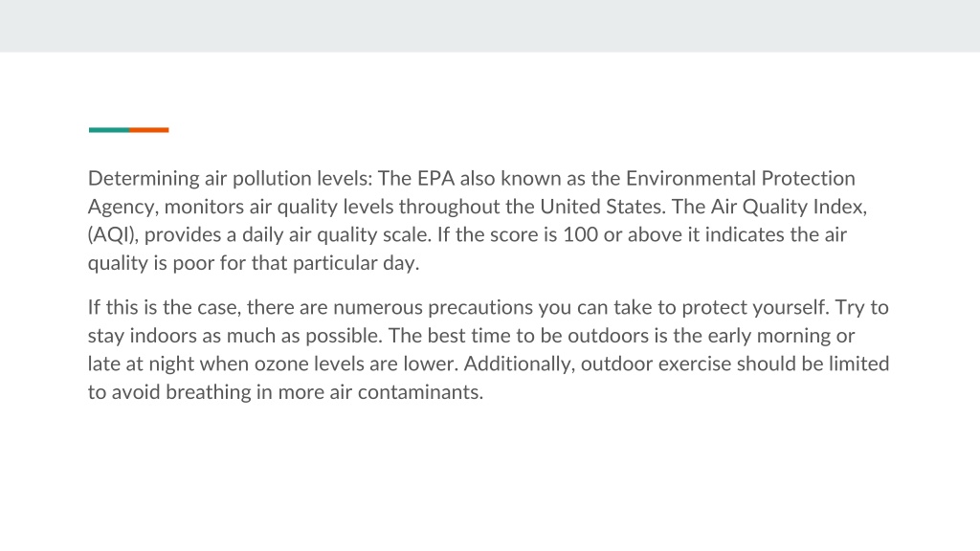
Task: Click the word "exercise"
Action: tap(695, 364)
